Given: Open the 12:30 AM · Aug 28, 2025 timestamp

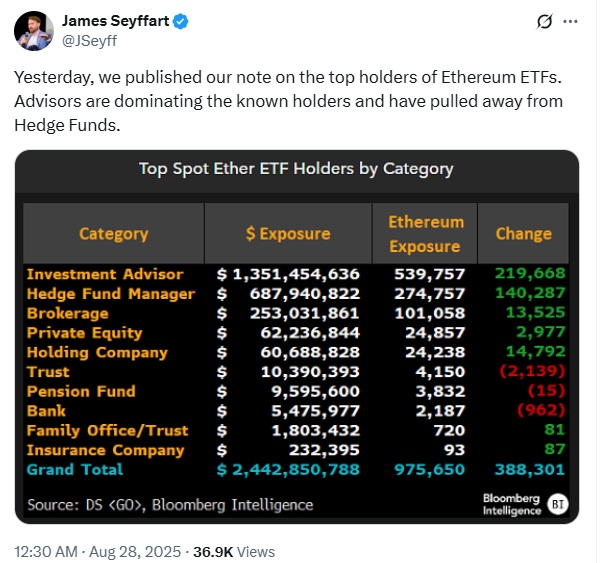Looking at the screenshot, I should [98, 552].
